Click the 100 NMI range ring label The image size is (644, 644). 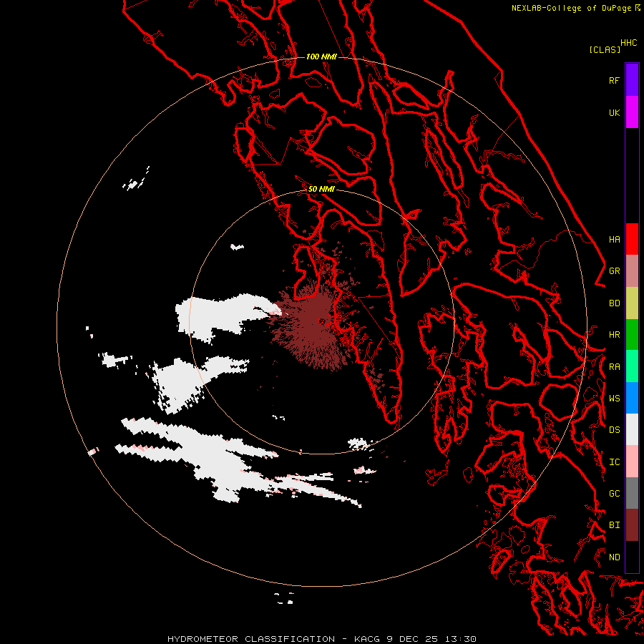(x=321, y=57)
